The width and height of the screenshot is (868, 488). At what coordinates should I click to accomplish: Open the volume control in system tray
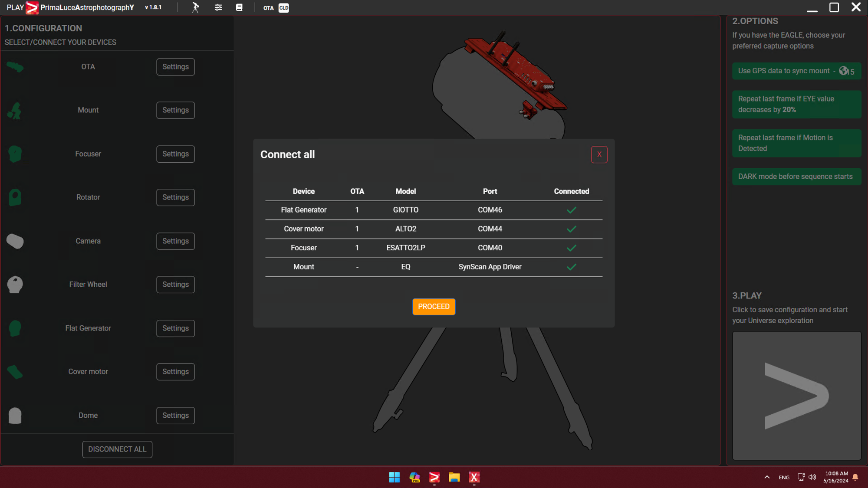[x=812, y=477]
